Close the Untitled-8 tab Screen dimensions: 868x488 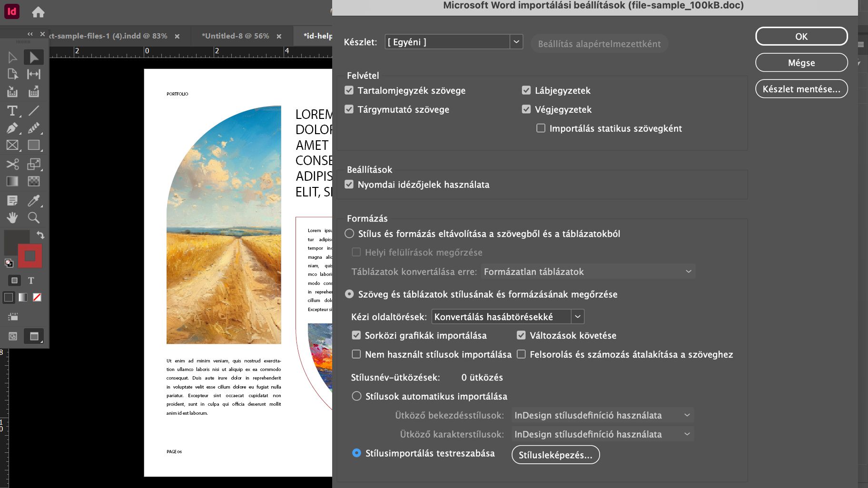pos(279,37)
